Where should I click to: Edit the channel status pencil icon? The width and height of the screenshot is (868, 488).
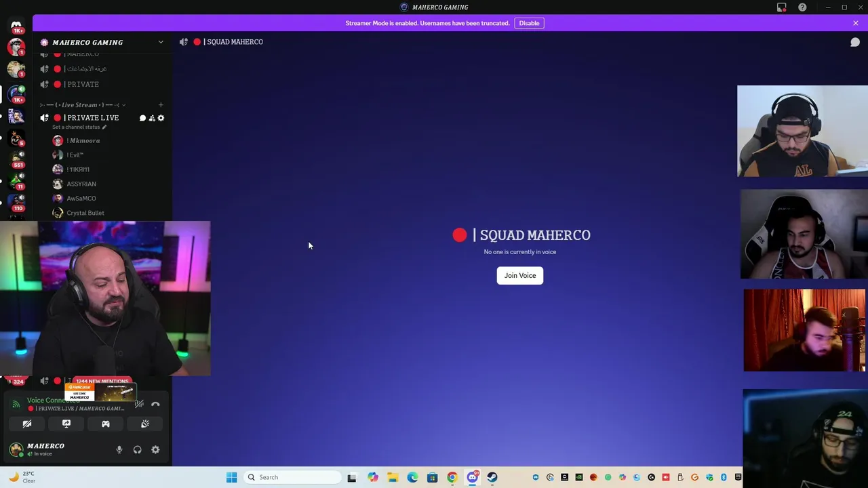click(104, 127)
